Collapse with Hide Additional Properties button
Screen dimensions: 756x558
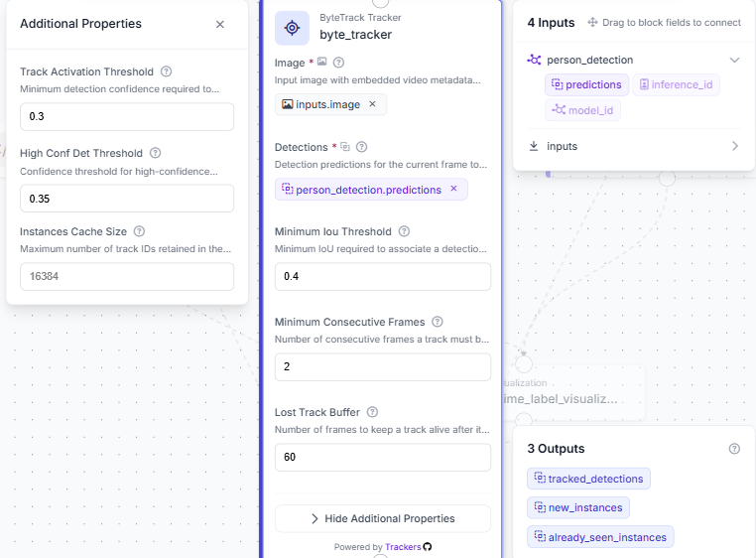[x=383, y=518]
